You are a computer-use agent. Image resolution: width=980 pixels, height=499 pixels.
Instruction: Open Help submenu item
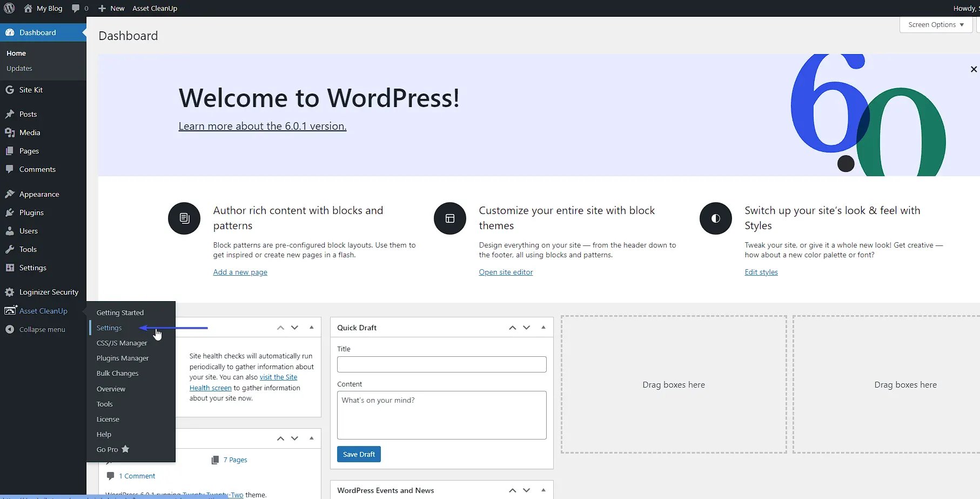click(104, 434)
